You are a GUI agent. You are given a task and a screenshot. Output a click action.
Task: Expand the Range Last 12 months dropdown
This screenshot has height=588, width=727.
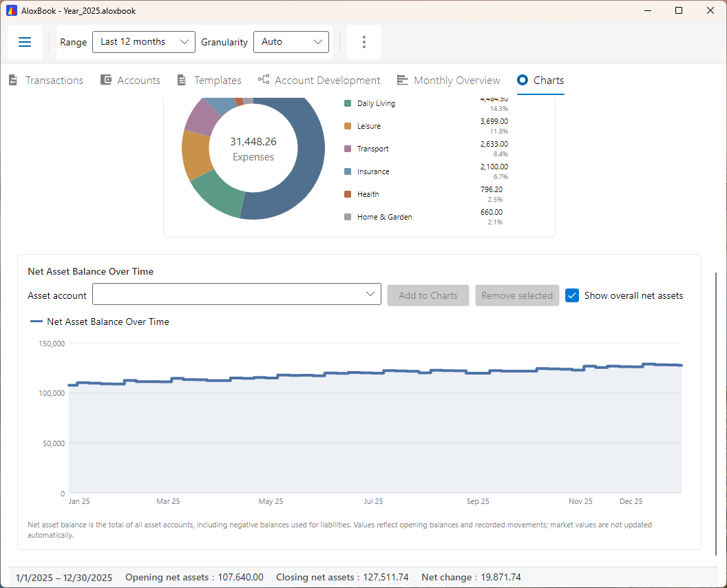point(144,42)
